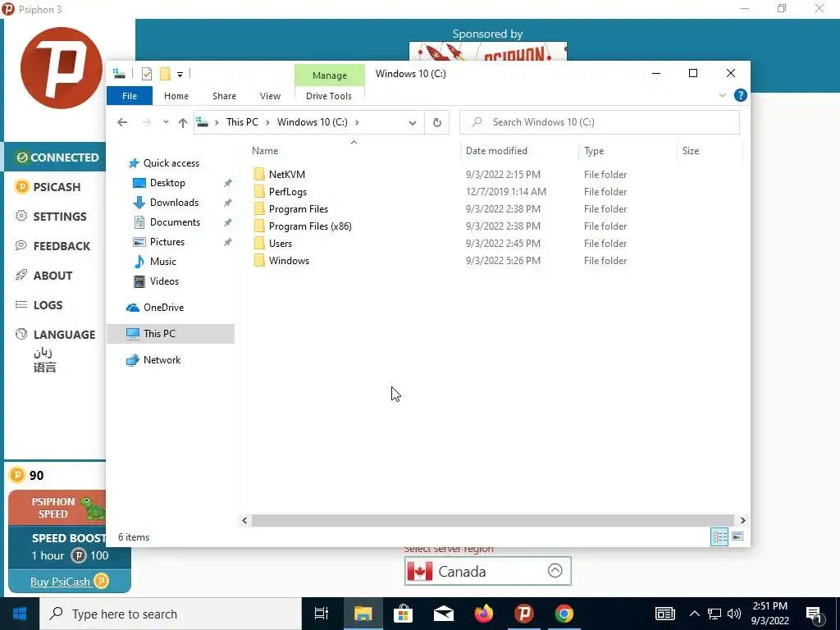Click the Search Windows 10 (C:) box
Viewport: 840px width, 630px height.
click(600, 122)
